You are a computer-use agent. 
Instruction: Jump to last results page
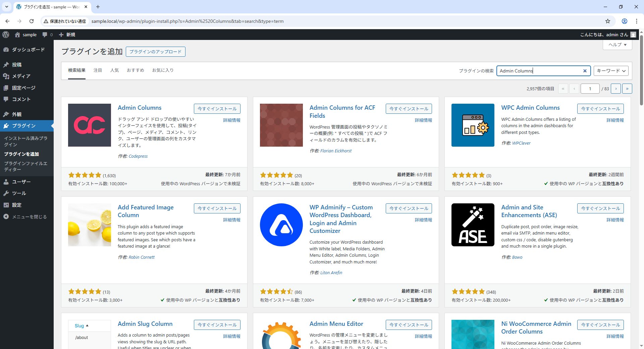[627, 89]
